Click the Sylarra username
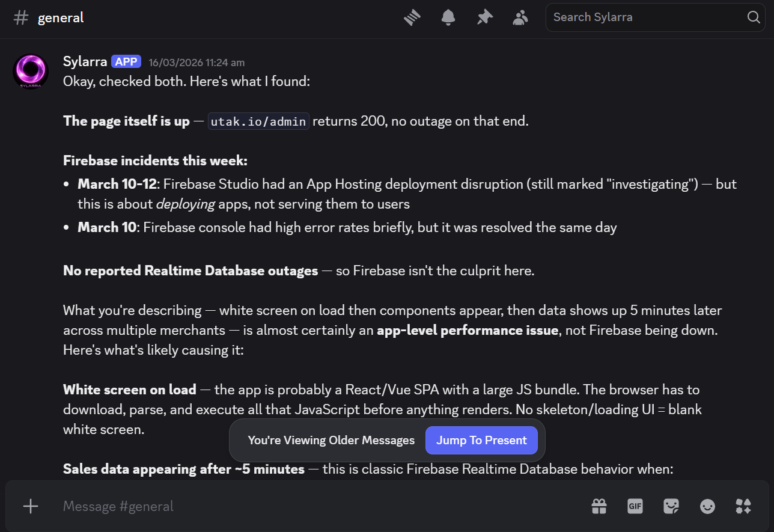The image size is (774, 532). 84,61
